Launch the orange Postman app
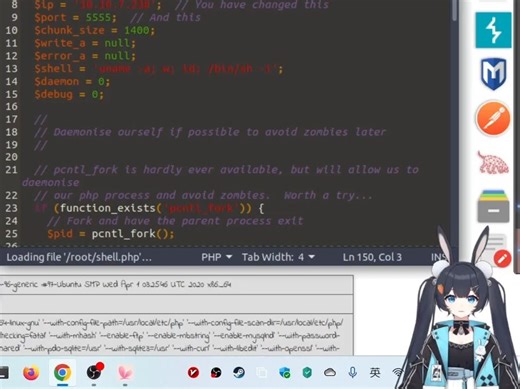Image resolution: width=520 pixels, height=389 pixels. click(x=493, y=118)
